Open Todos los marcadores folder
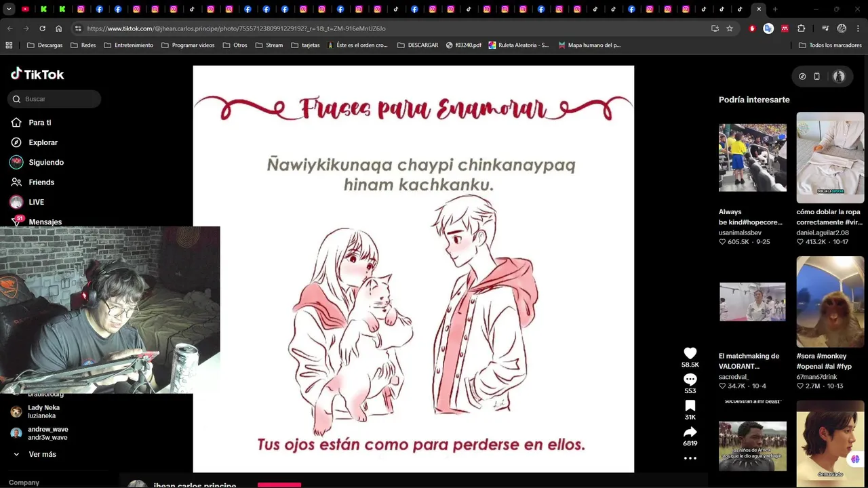The width and height of the screenshot is (868, 488). (830, 45)
